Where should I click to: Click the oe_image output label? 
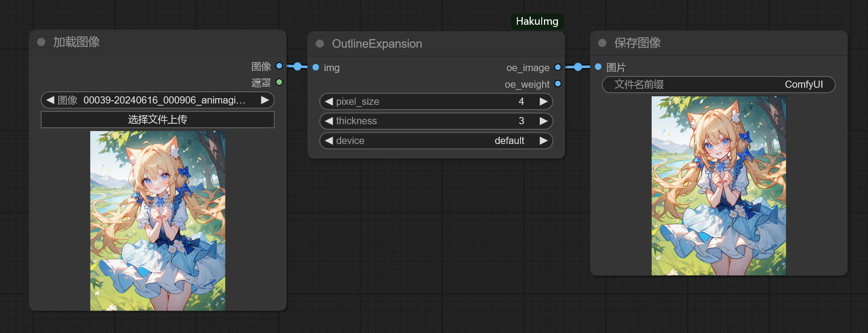(528, 68)
